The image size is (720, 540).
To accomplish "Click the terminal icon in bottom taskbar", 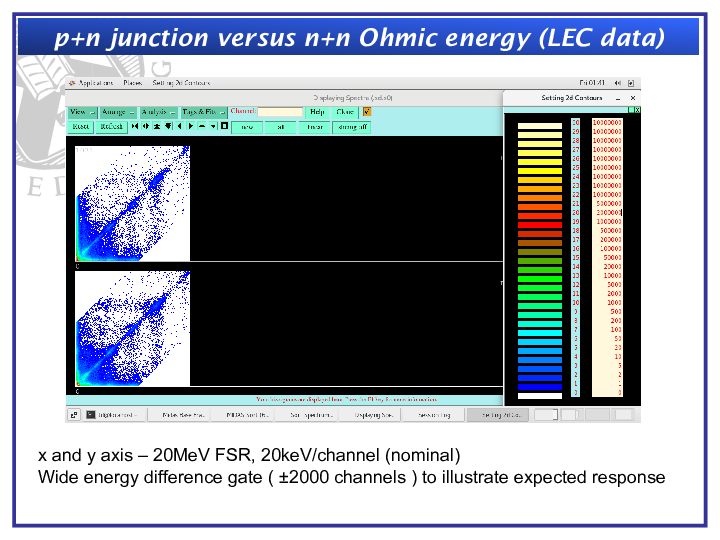I will 91,415.
